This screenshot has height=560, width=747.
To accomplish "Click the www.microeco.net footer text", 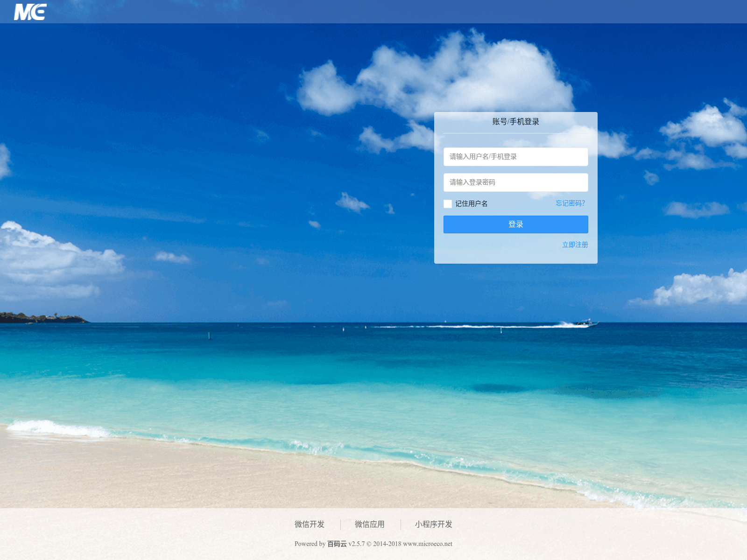I will click(427, 544).
